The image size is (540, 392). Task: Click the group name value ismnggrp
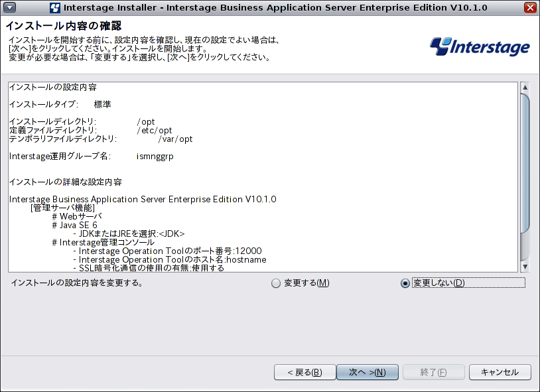click(x=155, y=157)
